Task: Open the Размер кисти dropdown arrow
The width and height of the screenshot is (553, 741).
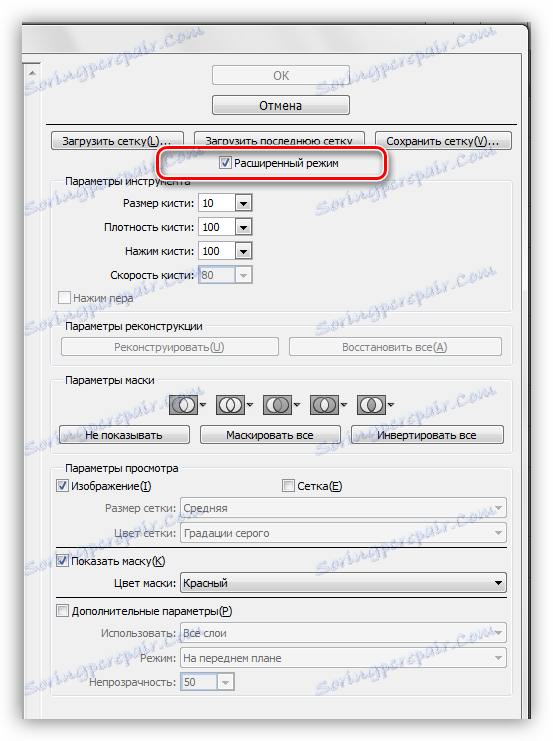Action: (243, 203)
